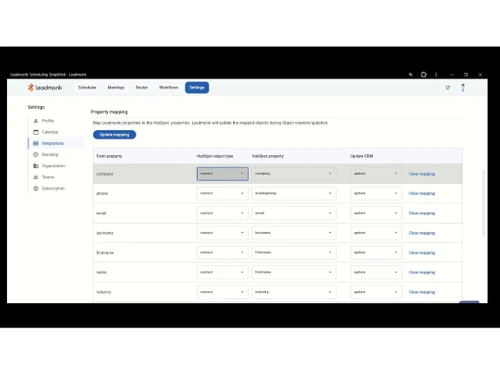Click the Teams people icon

36,177
